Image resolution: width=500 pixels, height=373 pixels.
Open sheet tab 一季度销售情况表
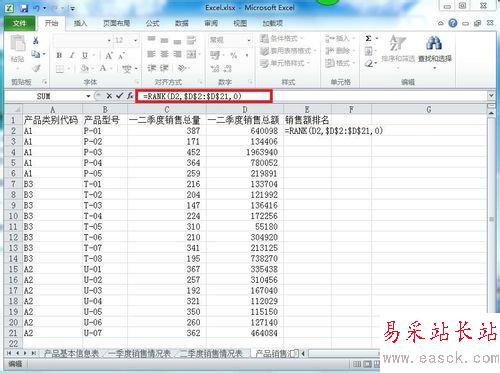pyautogui.click(x=140, y=353)
